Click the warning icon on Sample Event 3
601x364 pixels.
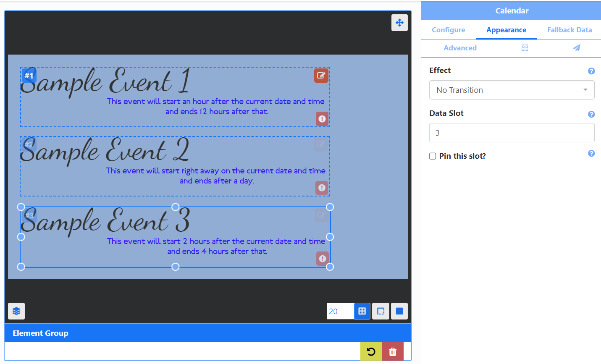point(322,259)
